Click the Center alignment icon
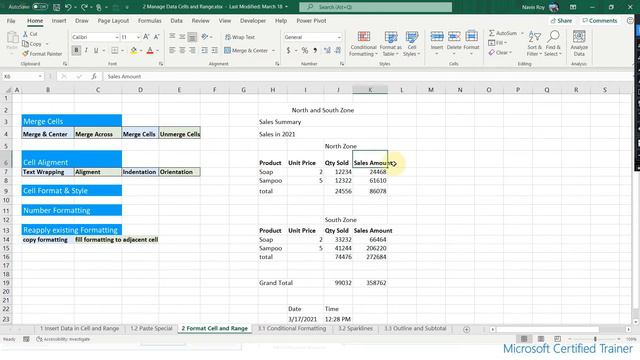Viewport: 640px width, 360px height. [x=182, y=50]
